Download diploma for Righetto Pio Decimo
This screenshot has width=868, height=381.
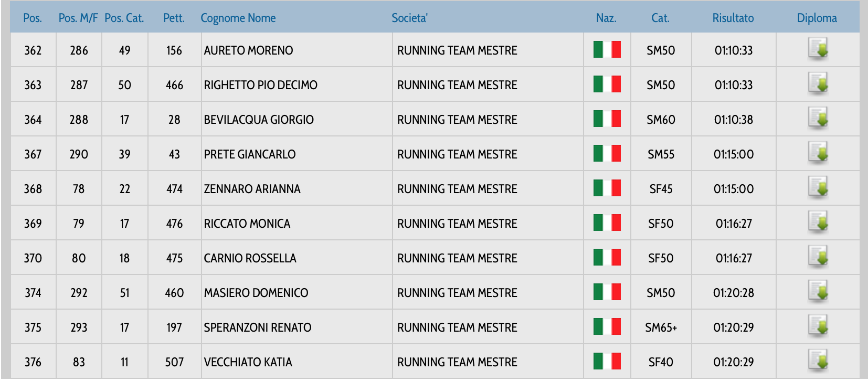pos(818,83)
